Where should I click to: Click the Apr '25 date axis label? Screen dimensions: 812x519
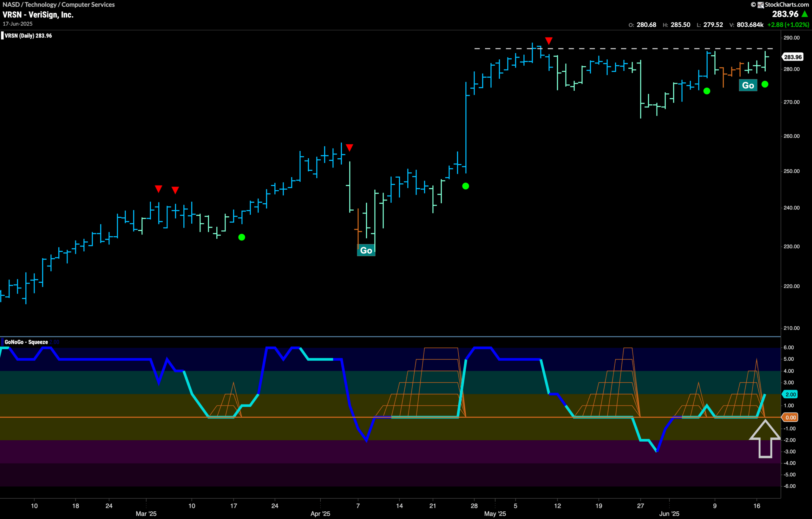pyautogui.click(x=320, y=514)
